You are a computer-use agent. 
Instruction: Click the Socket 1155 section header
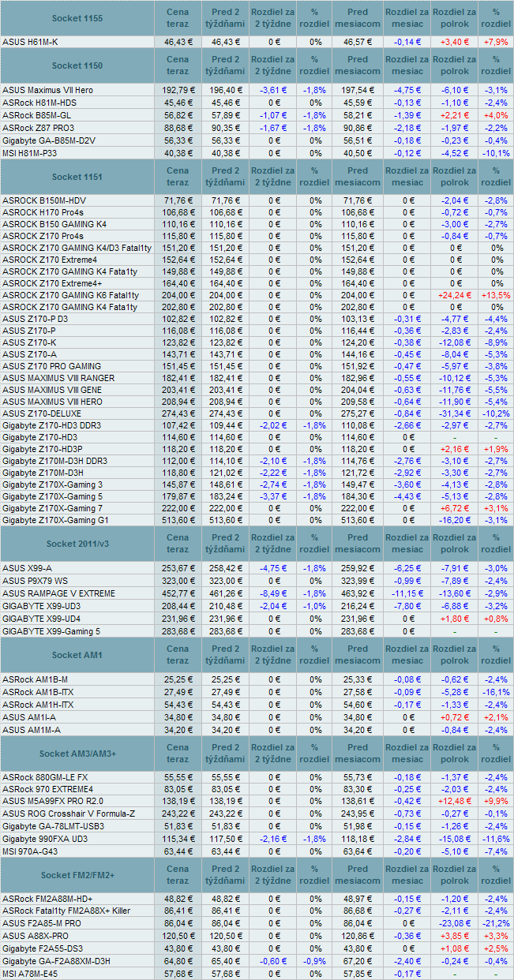[x=77, y=17]
